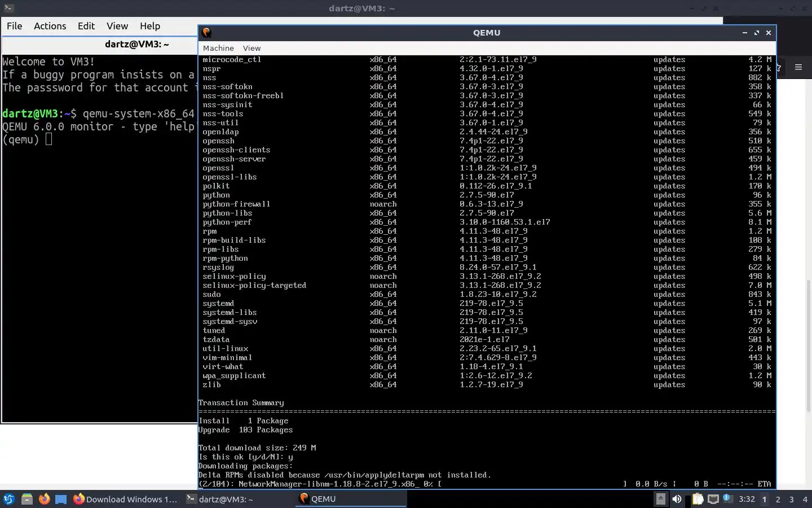
Task: Switch to workspace 4
Action: tap(805, 499)
